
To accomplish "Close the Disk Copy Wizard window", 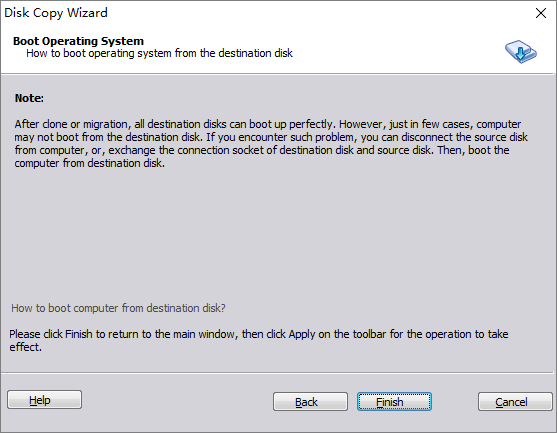I will 541,13.
